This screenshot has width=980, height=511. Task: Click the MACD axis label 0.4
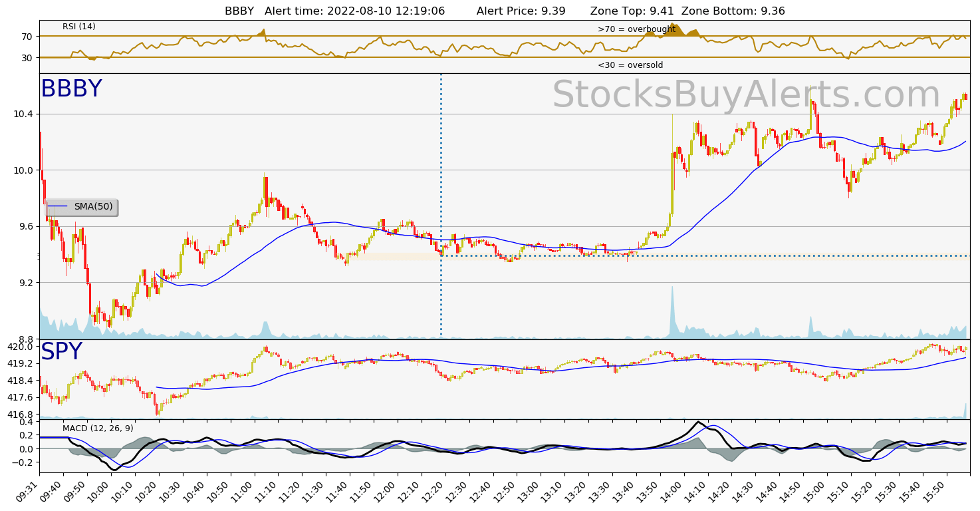pos(27,422)
